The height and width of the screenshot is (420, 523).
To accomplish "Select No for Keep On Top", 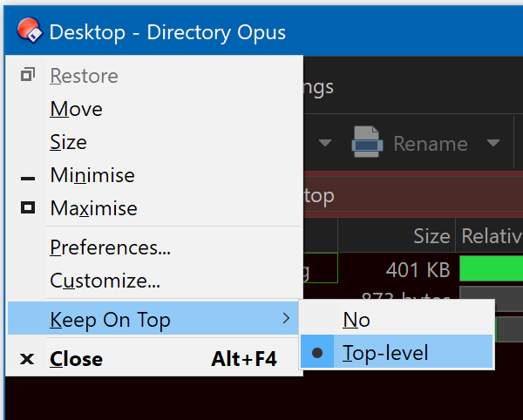I will 397,319.
